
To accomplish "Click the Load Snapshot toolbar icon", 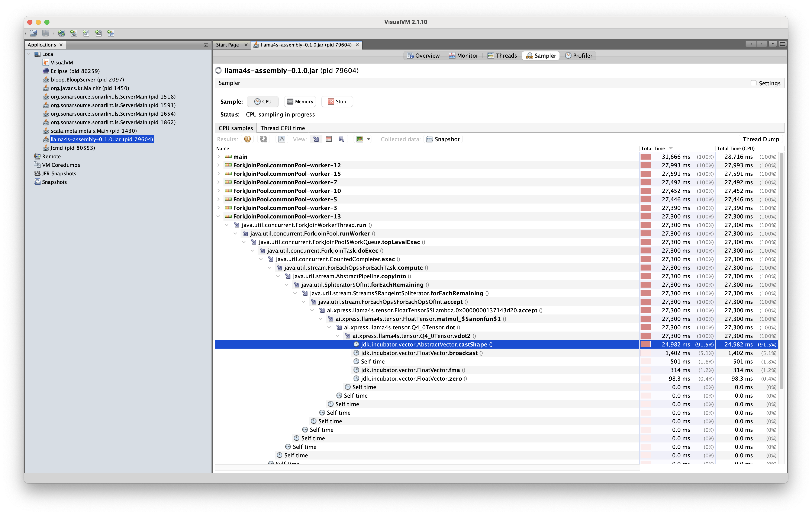I will click(x=33, y=33).
